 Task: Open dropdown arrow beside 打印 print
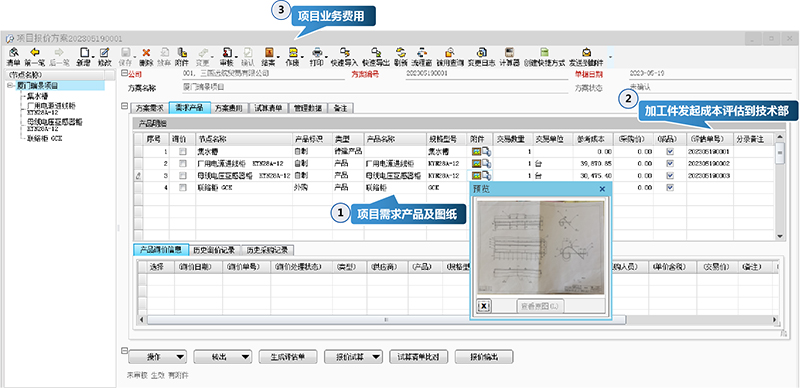(326, 56)
